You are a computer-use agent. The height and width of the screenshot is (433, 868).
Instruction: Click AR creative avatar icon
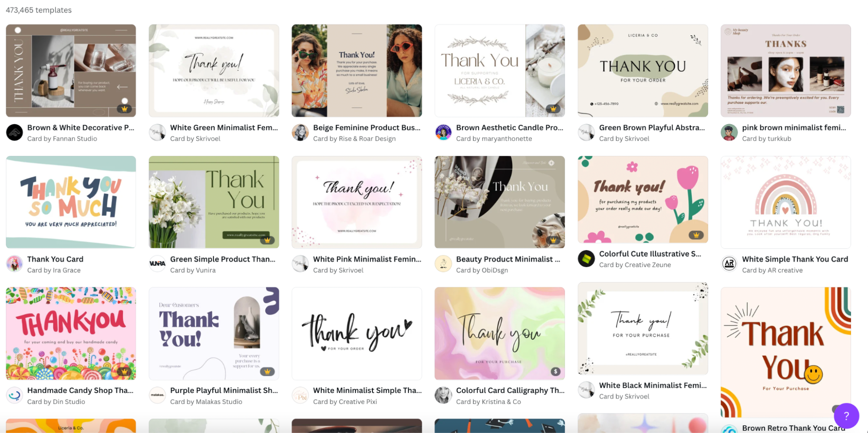coord(729,264)
